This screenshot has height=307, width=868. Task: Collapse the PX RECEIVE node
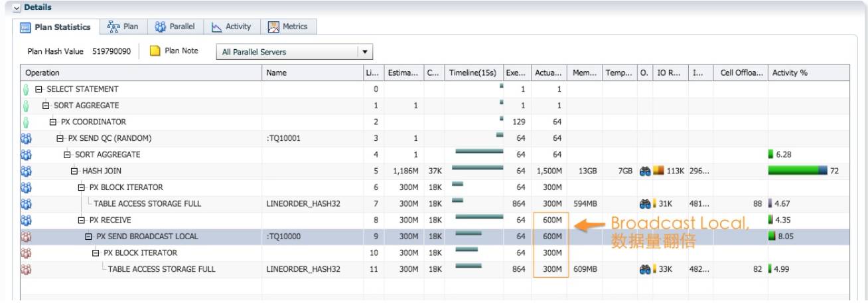coord(82,220)
